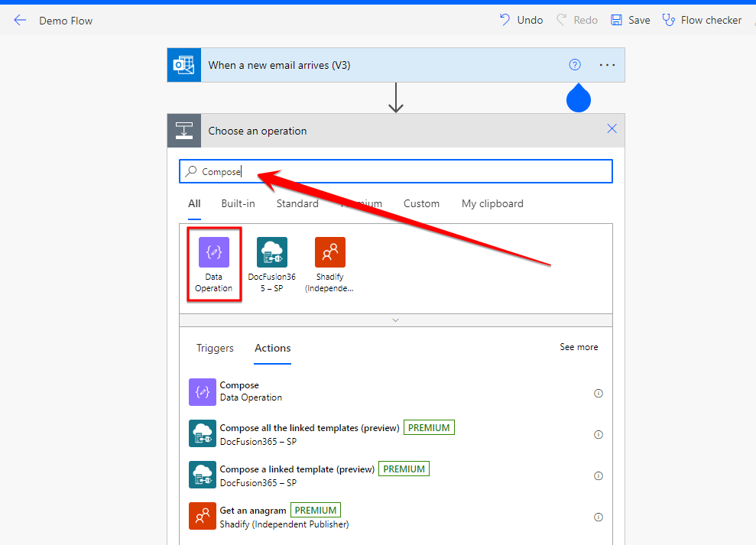Click the Choose an operation header icon
This screenshot has height=545, width=756.
[184, 131]
